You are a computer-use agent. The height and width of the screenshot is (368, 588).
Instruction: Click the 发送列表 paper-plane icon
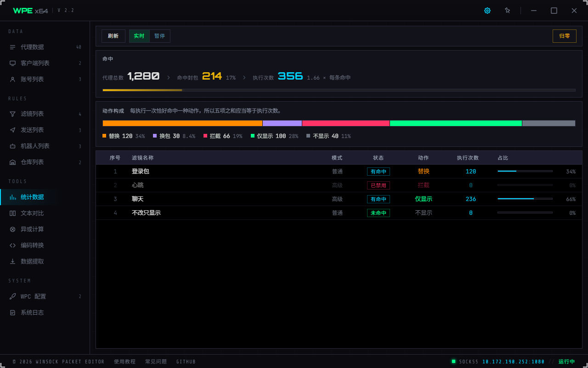pos(12,130)
